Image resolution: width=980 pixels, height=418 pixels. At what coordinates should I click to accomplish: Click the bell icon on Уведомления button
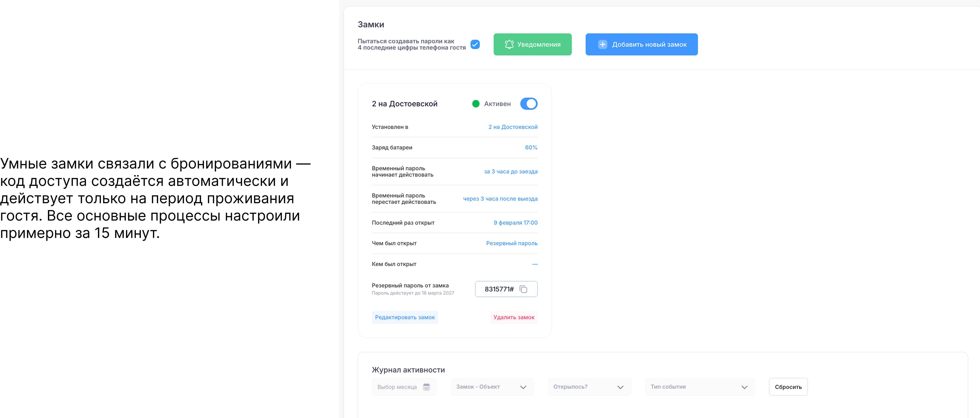point(509,44)
